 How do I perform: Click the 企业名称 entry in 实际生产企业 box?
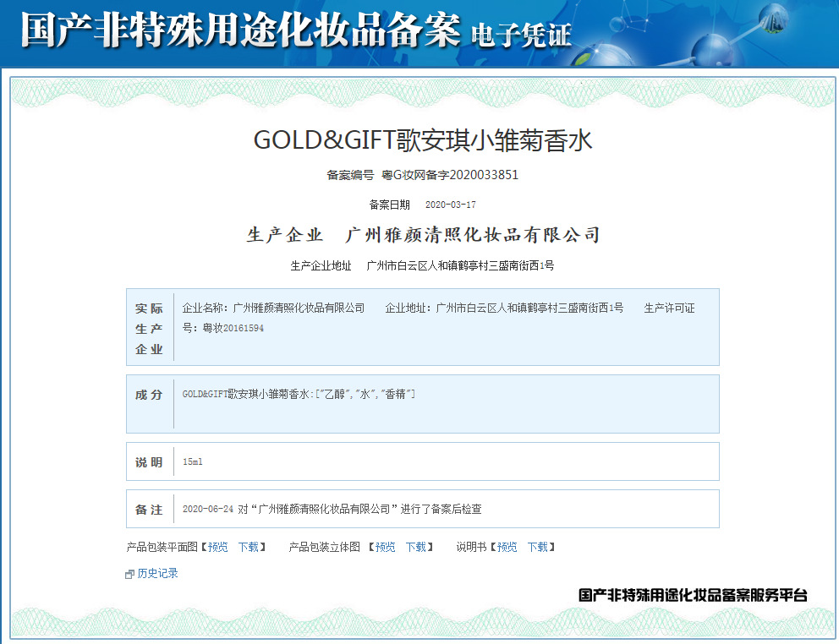(x=273, y=308)
